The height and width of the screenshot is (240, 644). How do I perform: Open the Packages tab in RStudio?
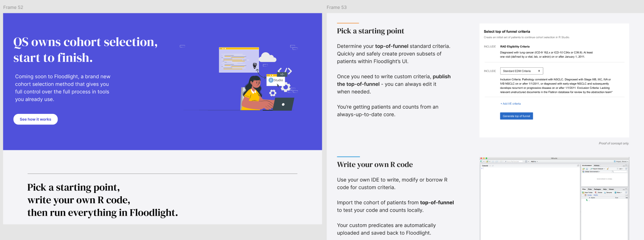coord(597,189)
